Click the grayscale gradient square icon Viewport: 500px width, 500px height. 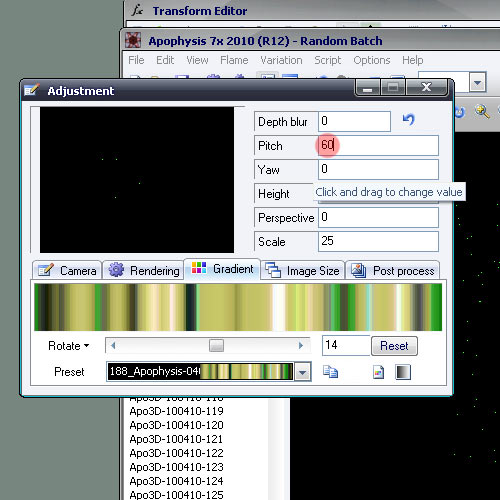coord(403,372)
